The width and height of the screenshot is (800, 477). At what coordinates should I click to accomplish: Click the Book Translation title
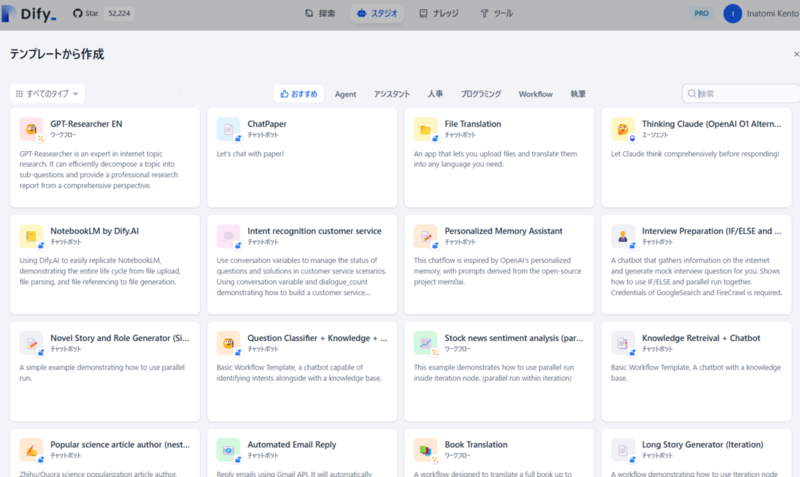pos(476,445)
